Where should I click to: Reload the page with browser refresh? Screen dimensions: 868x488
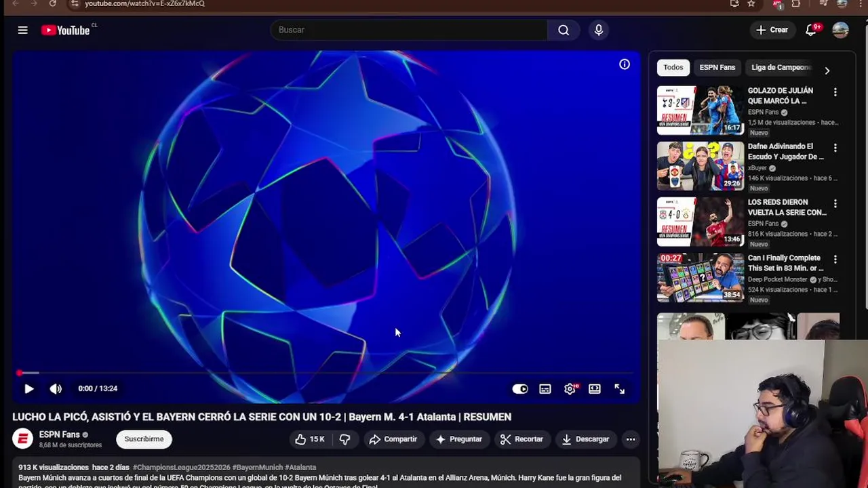point(52,3)
